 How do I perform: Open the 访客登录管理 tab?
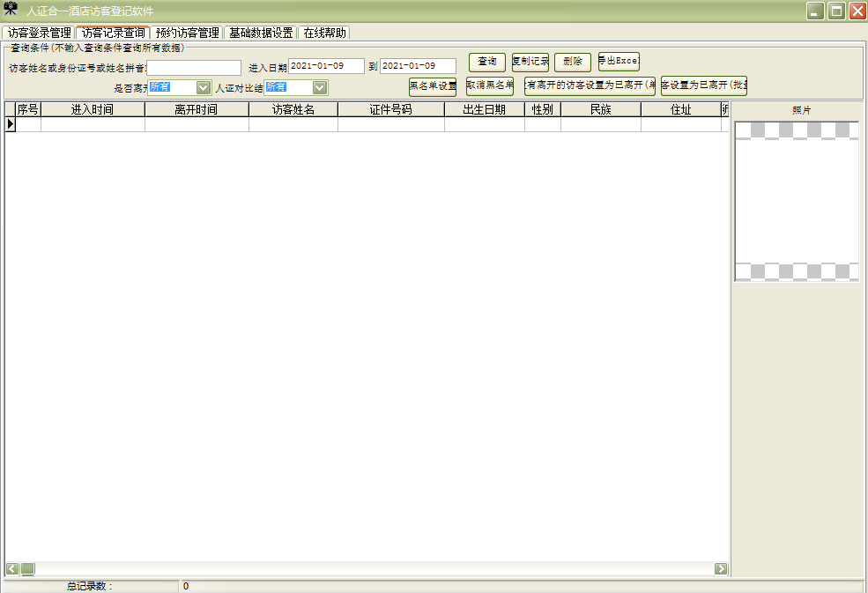(x=39, y=33)
